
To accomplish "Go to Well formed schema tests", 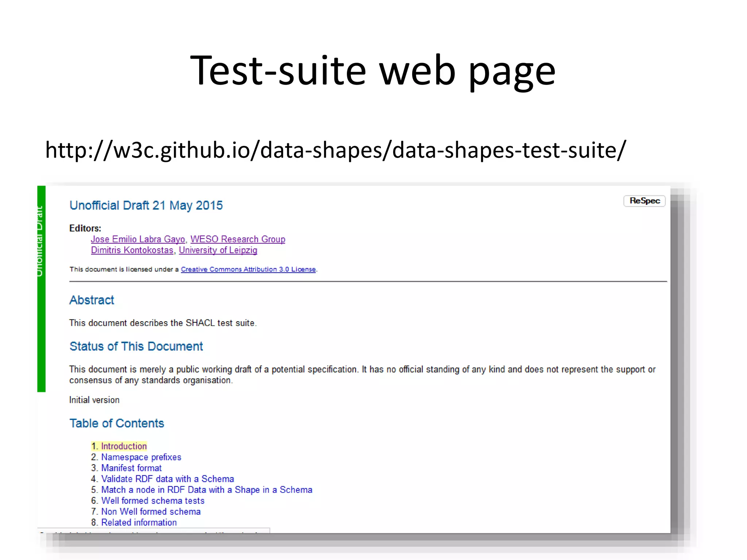I will (x=152, y=501).
